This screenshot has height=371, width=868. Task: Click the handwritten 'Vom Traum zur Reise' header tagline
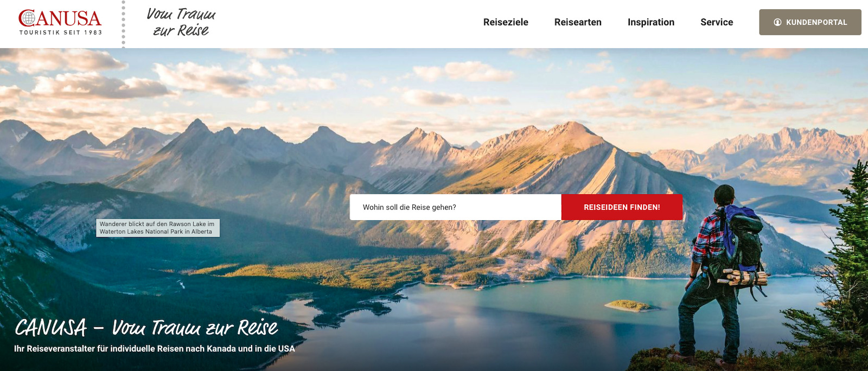coord(181,22)
